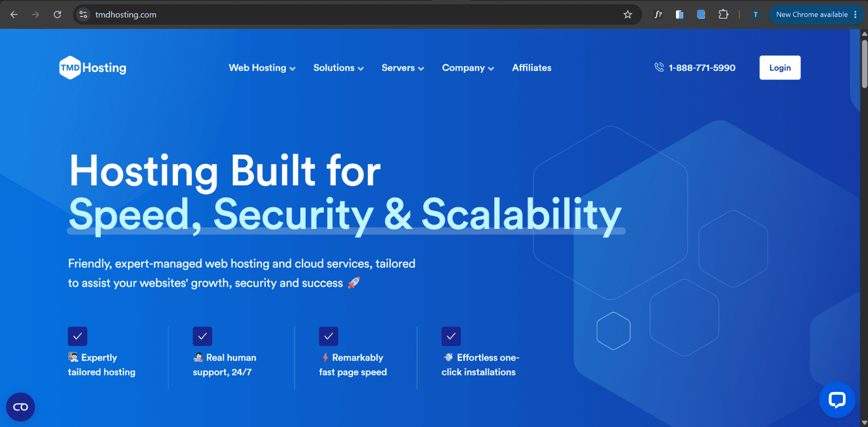
Task: Click the f? extension icon
Action: (x=658, y=14)
